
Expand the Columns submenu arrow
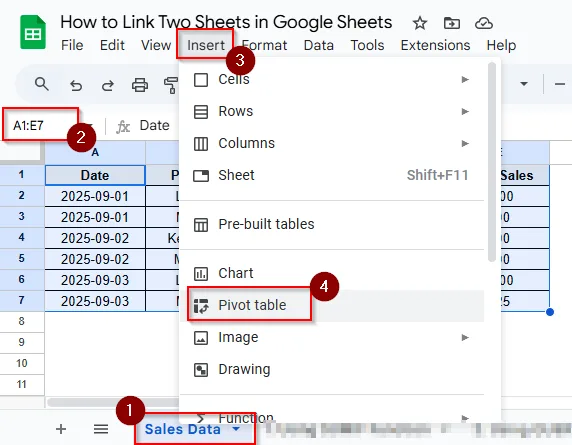click(465, 144)
